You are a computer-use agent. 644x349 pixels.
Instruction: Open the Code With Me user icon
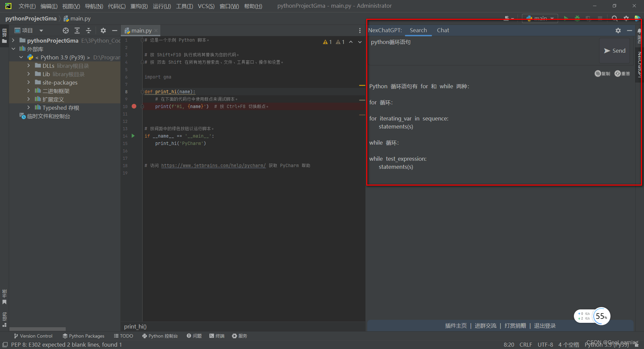(508, 18)
